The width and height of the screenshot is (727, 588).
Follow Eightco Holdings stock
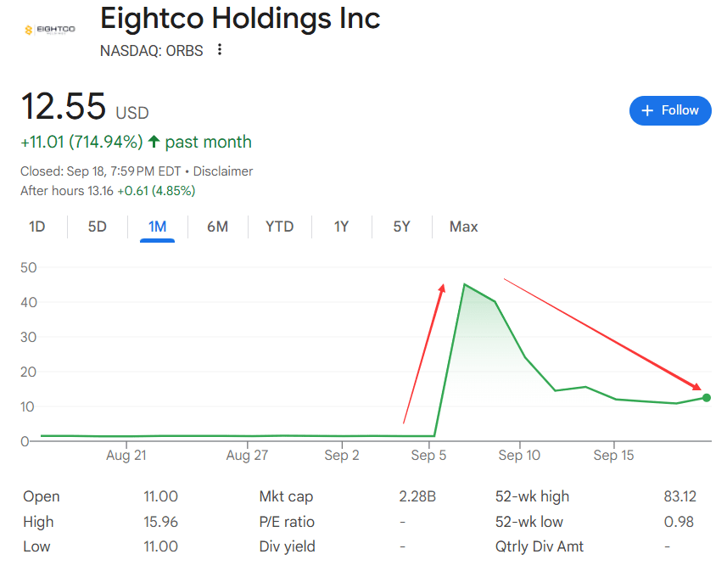[670, 110]
